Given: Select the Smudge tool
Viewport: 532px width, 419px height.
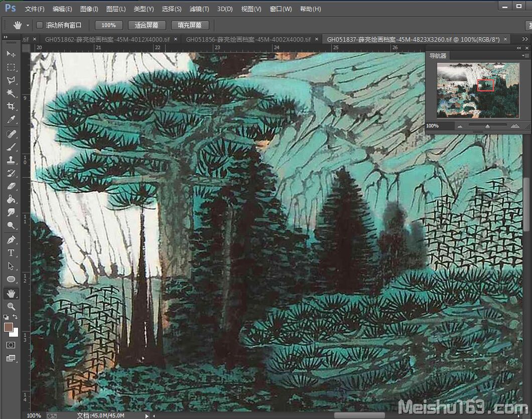Looking at the screenshot, I should (11, 212).
